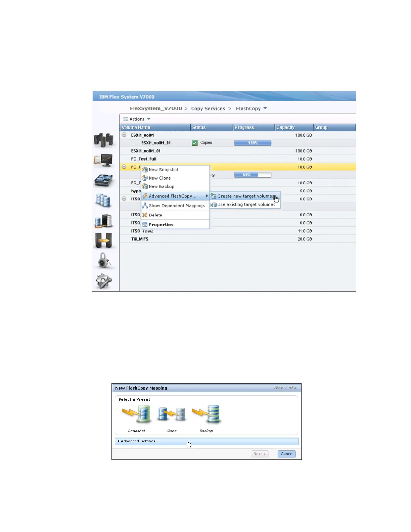Choose New Snapshot from context menu
Image resolution: width=411 pixels, height=532 pixels.
(x=175, y=170)
